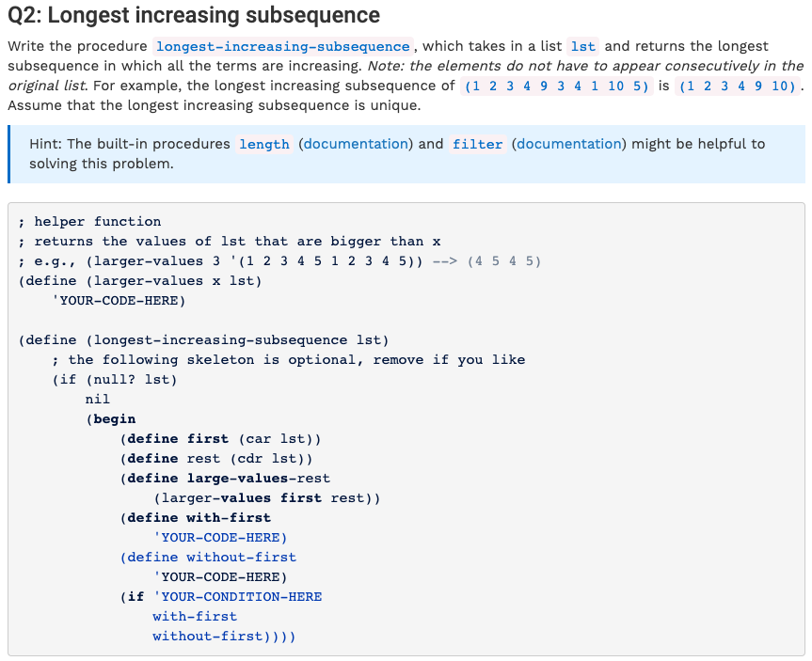Click the 'returns the values of lst' comment
Image resolution: width=812 pixels, height=661 pixels.
(x=230, y=242)
